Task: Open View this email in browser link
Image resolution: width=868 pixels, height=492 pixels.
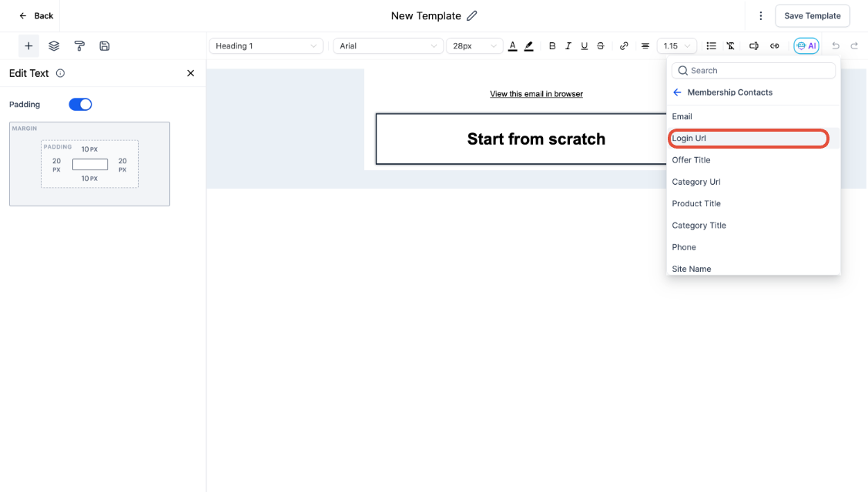Action: (536, 94)
